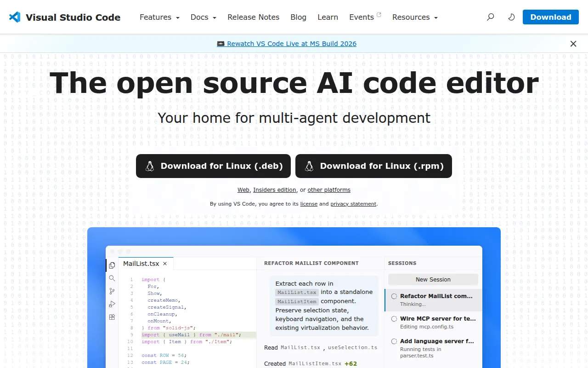Expand the Resources dropdown menu
Screen dimensions: 588x368
(415, 17)
